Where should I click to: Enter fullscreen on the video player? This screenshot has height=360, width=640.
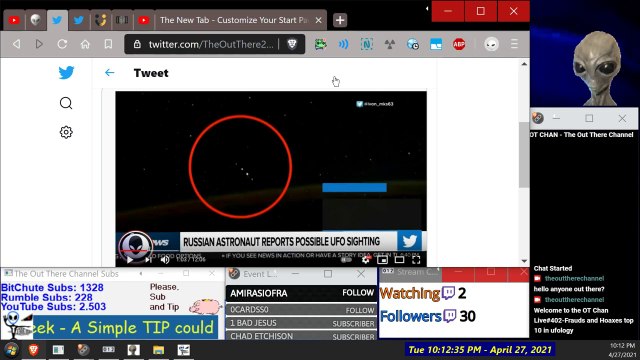[x=416, y=260]
